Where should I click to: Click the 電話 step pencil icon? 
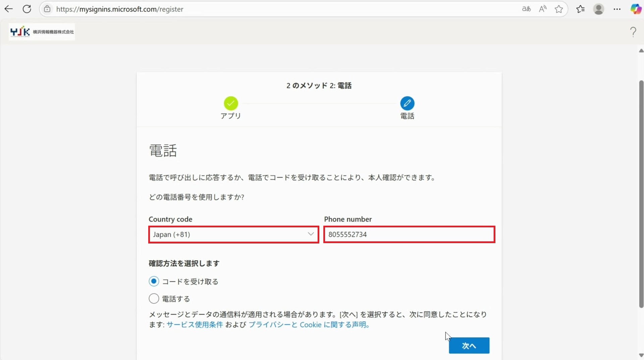(407, 103)
